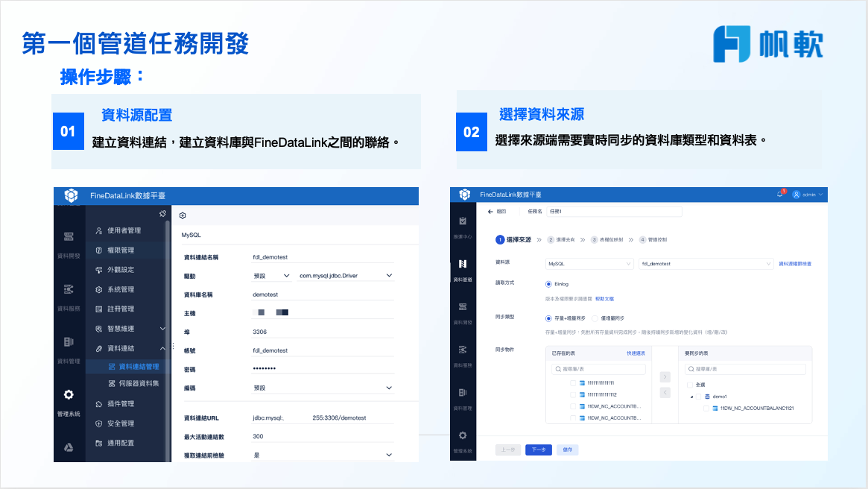Open 資料開發 sidebar icon in left screenshot
The image size is (868, 489).
[69, 237]
